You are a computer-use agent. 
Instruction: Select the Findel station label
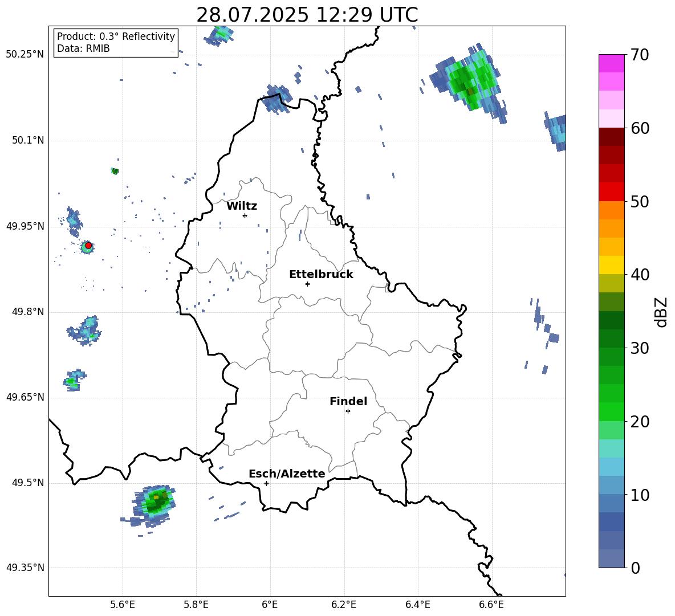pyautogui.click(x=348, y=401)
